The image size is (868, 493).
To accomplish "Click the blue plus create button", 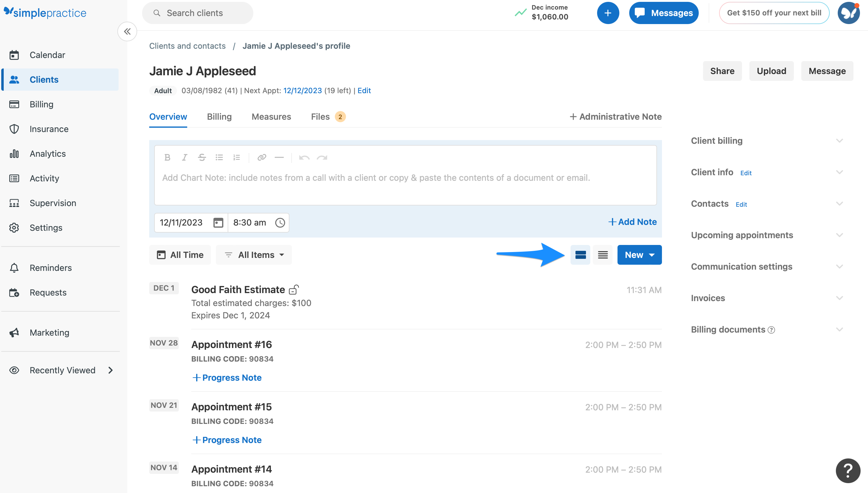I will pos(608,13).
